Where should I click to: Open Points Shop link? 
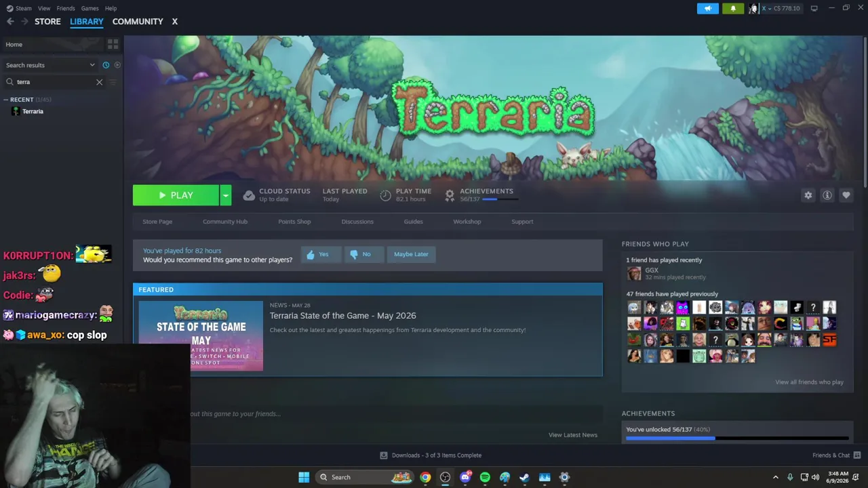294,222
